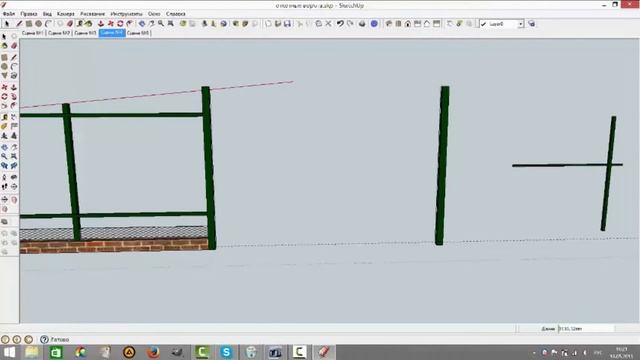This screenshot has height=360, width=640.
Task: Open the Правка menu
Action: [x=28, y=14]
